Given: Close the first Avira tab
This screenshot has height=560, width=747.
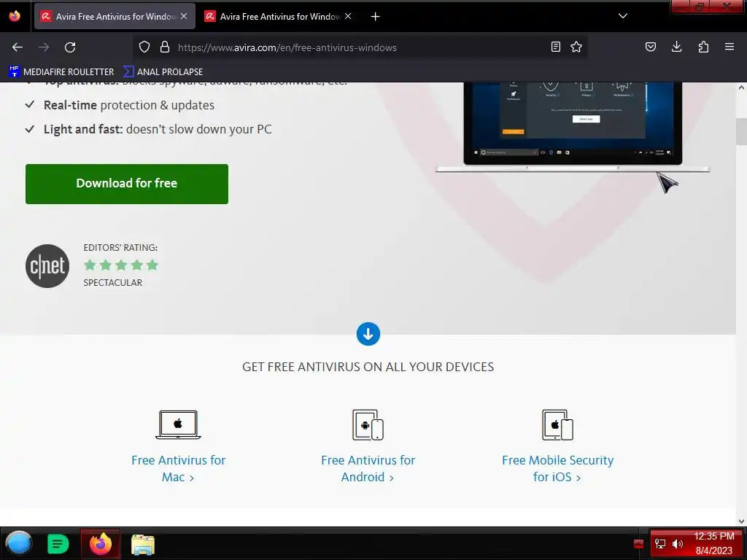Looking at the screenshot, I should coord(184,16).
